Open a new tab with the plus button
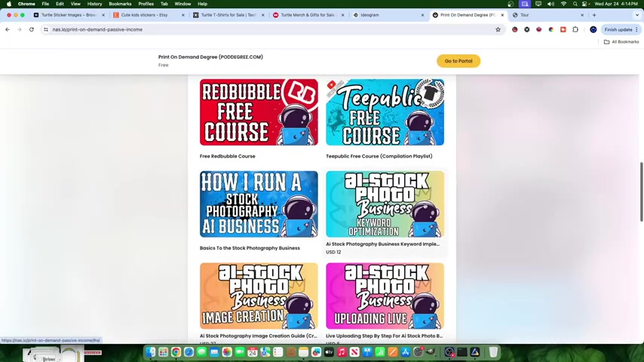Viewport: 644px width, 362px height. 594,15
